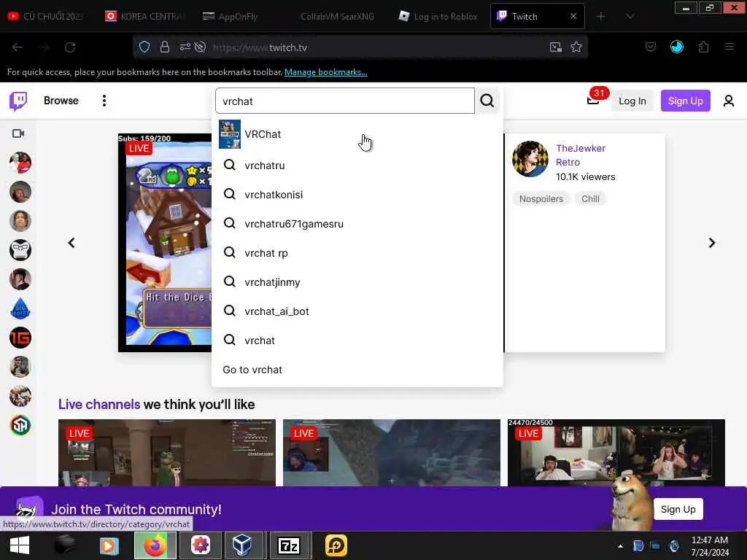Click Sign Up in the bottom banner

pos(678,509)
